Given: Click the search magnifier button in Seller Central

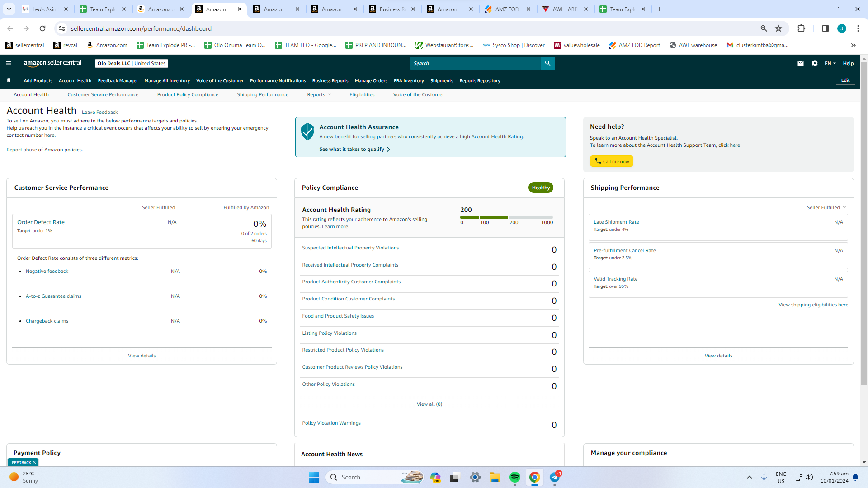Looking at the screenshot, I should pyautogui.click(x=547, y=63).
